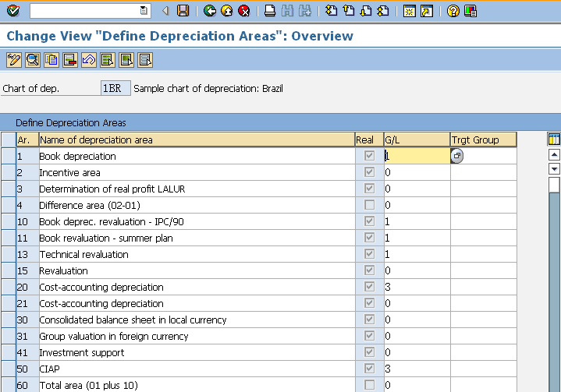Open the command field history dropdown
This screenshot has width=561, height=392.
click(144, 11)
